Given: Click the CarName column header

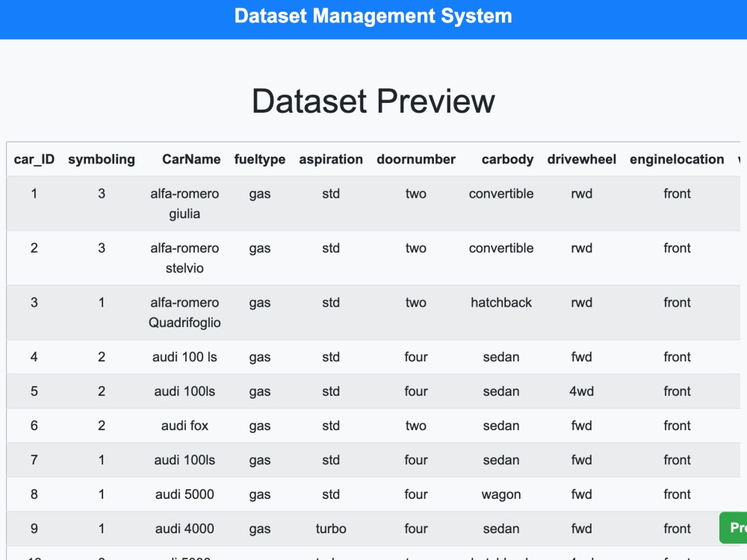Looking at the screenshot, I should point(191,159).
